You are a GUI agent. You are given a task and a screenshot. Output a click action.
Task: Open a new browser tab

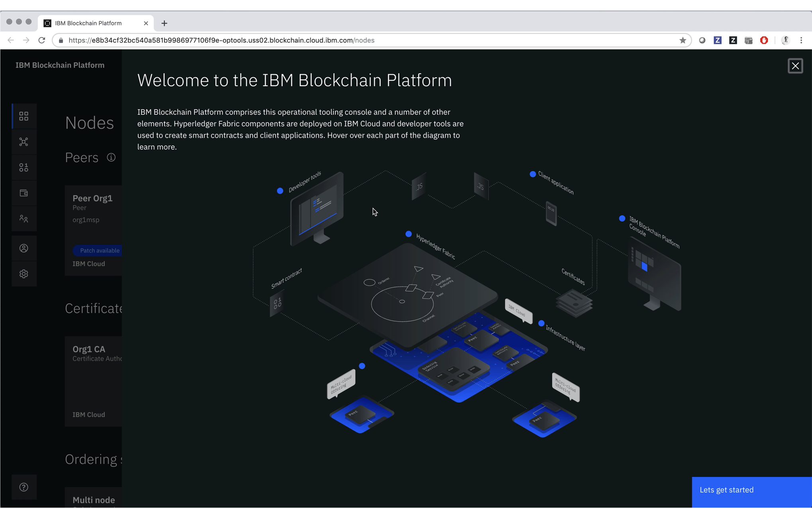pos(164,23)
